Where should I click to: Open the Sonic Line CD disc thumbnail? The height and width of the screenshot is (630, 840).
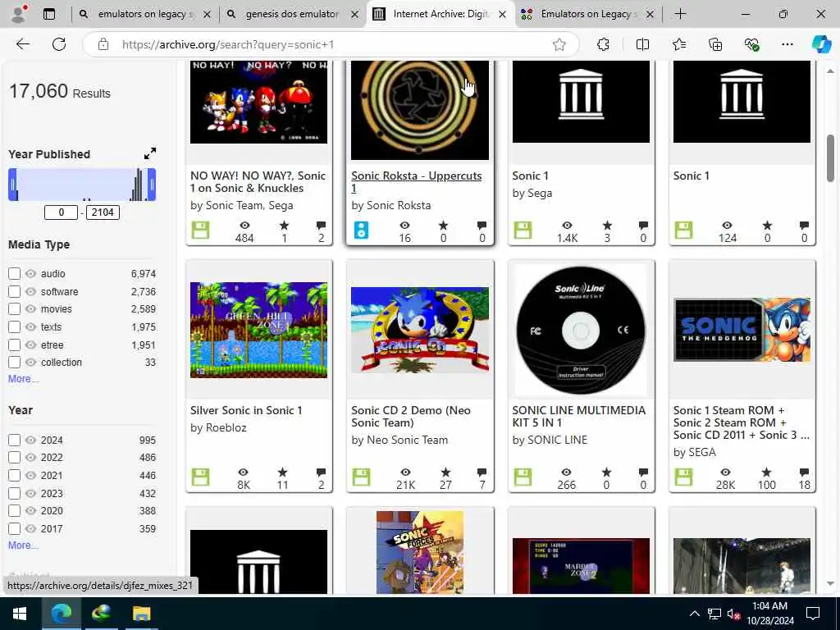pos(581,330)
